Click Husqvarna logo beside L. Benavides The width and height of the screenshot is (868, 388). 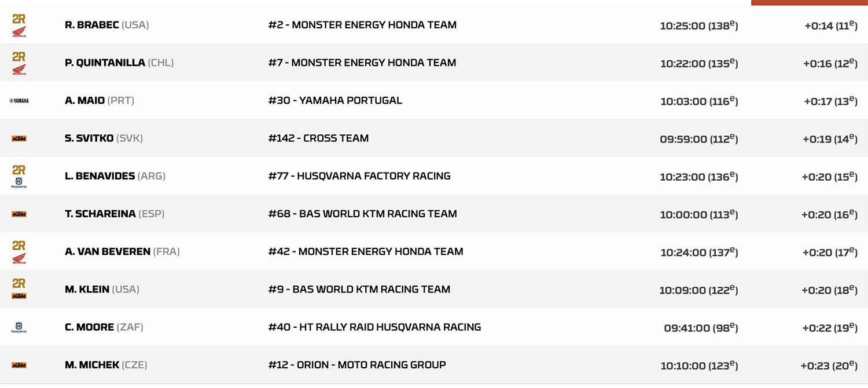(19, 183)
